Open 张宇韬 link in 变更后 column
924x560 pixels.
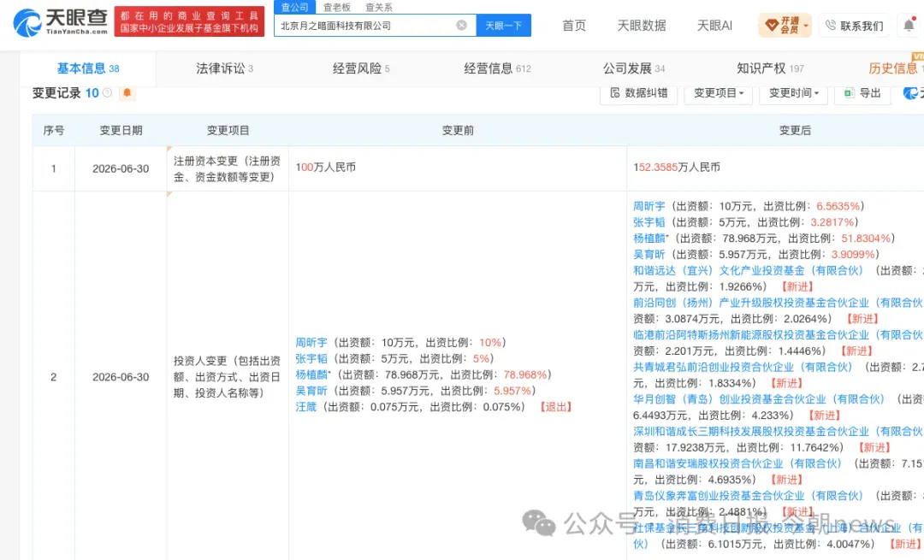coord(649,222)
